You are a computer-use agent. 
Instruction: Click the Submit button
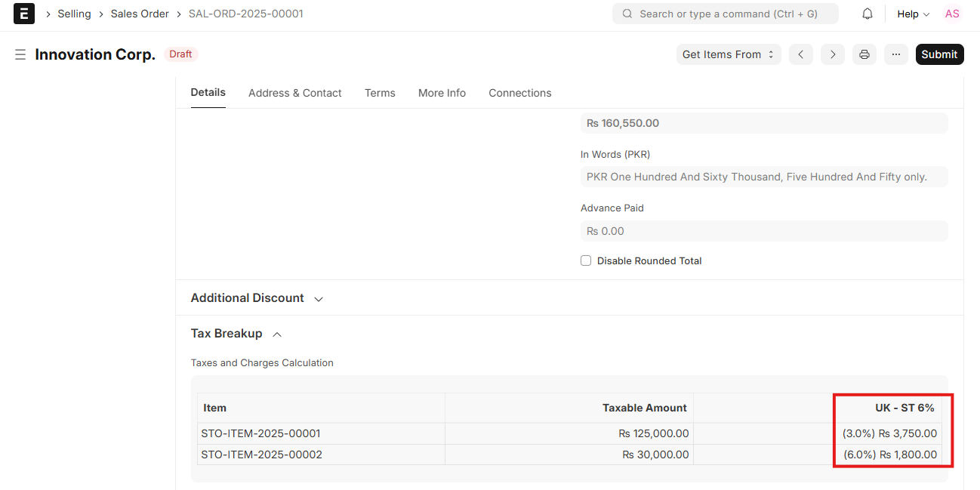pos(939,54)
